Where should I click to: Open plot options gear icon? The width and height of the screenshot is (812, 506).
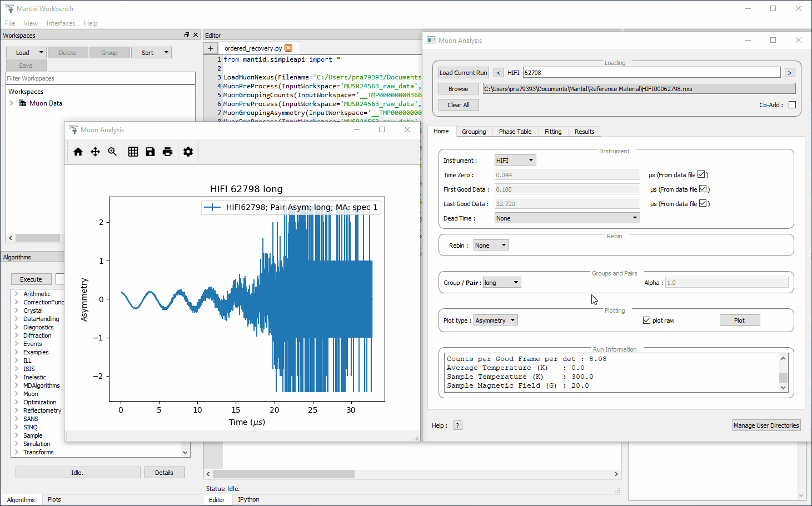click(188, 152)
